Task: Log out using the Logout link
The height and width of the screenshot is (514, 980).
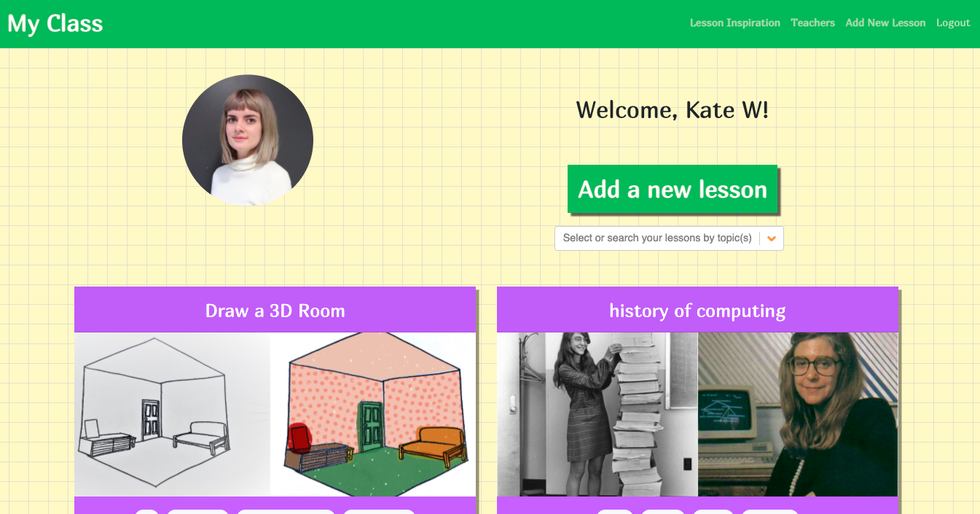Action: (953, 23)
